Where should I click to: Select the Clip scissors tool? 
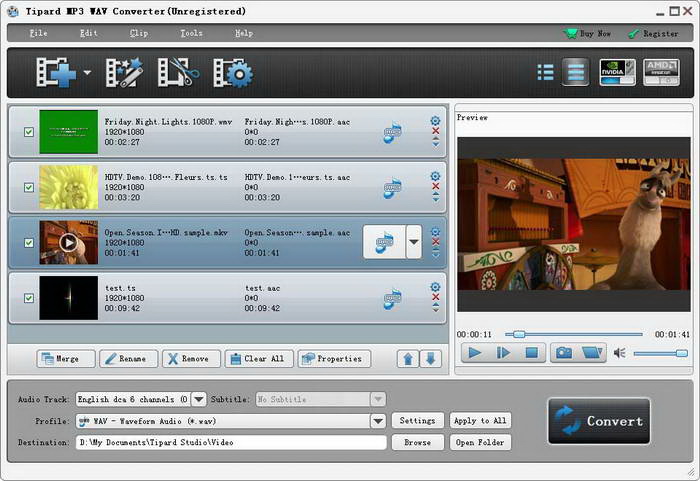coord(179,73)
